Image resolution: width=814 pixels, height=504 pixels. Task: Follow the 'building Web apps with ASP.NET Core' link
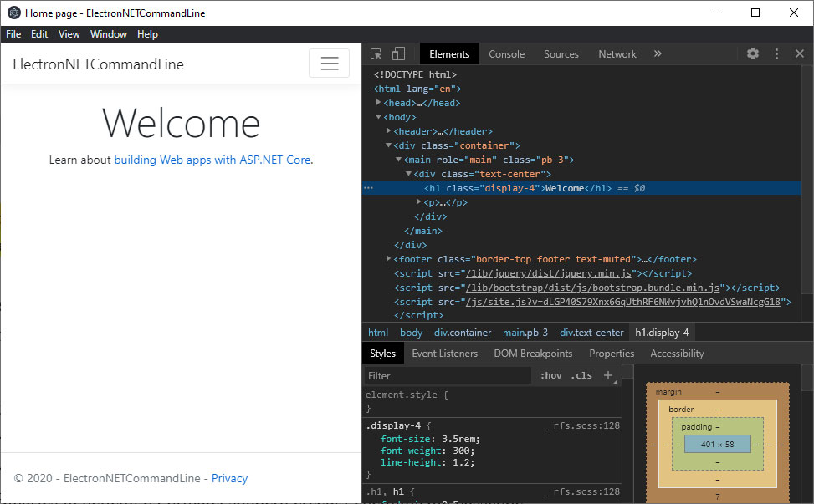coord(212,160)
